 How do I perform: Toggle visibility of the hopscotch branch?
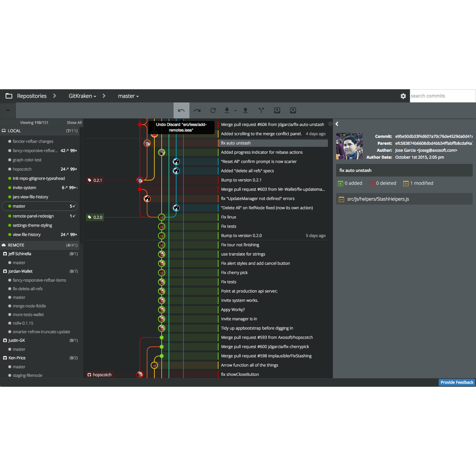point(9,169)
